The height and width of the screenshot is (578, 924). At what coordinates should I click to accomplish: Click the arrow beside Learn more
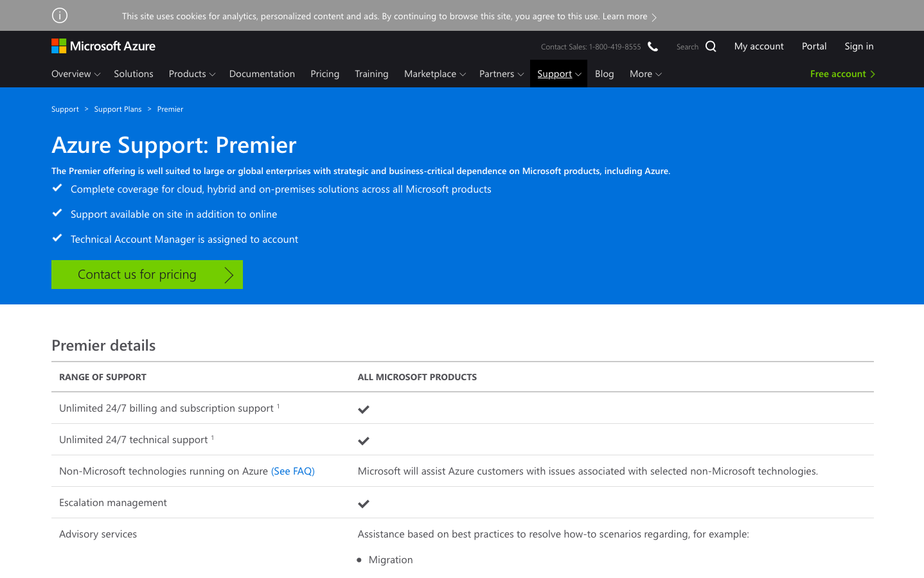pyautogui.click(x=654, y=17)
